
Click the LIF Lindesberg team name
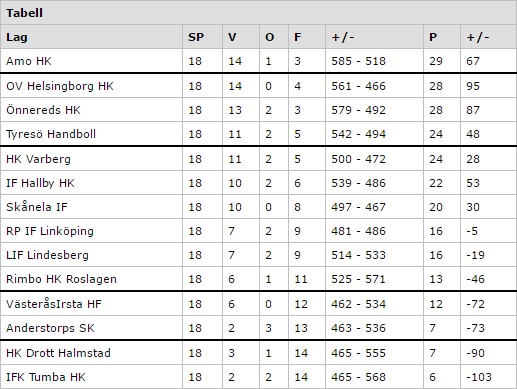point(47,255)
